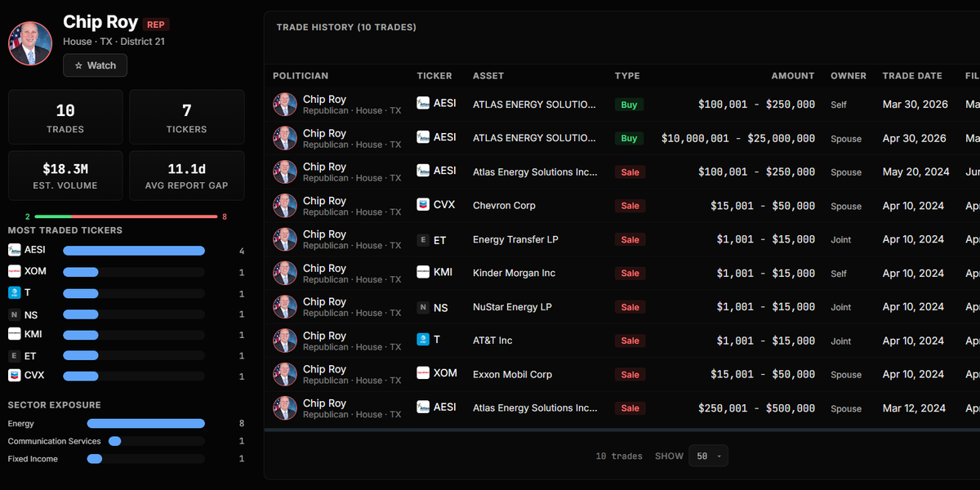This screenshot has height=490, width=980.
Task: Click AESI logo in Most Traded Tickers
Action: (x=14, y=250)
